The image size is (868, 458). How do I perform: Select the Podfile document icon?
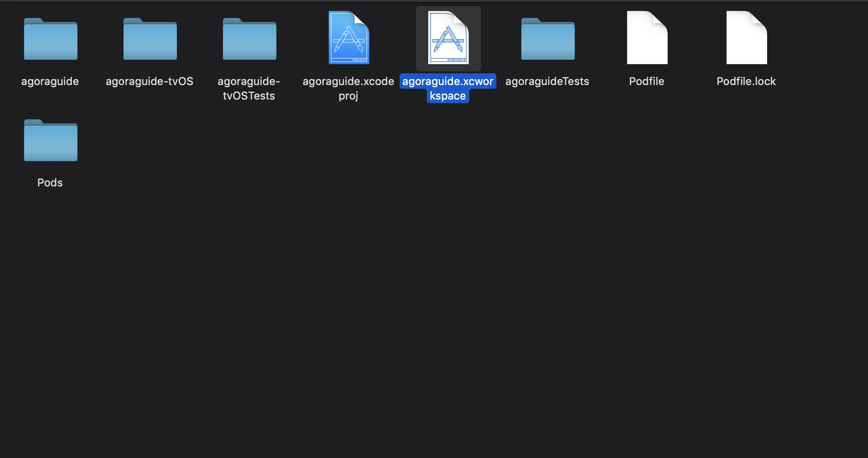647,38
